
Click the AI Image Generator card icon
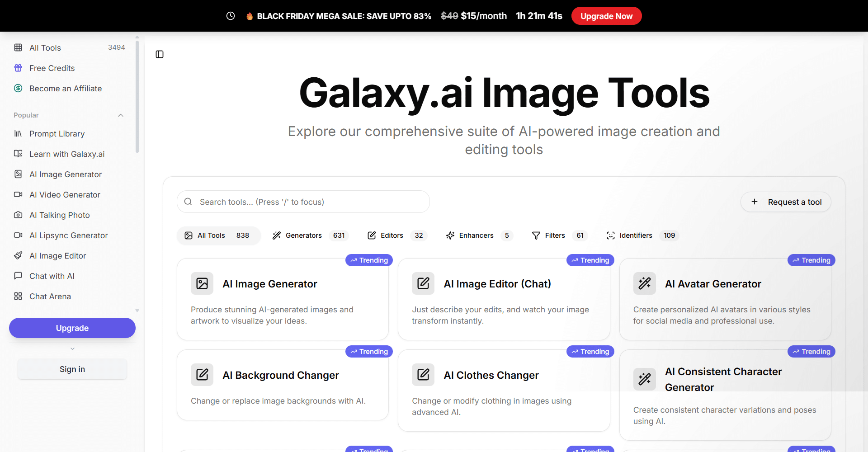202,283
